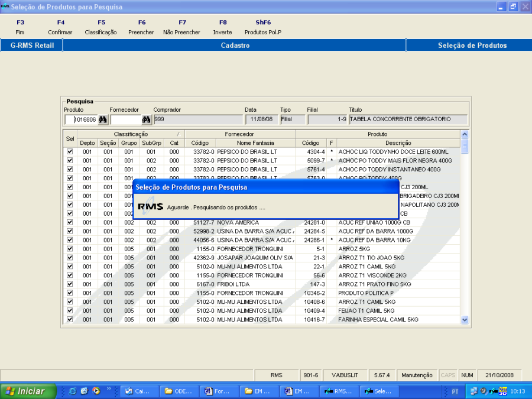Viewport: 532px width, 399px height.
Task: Click product code 10346-2 cell
Action: point(311,293)
